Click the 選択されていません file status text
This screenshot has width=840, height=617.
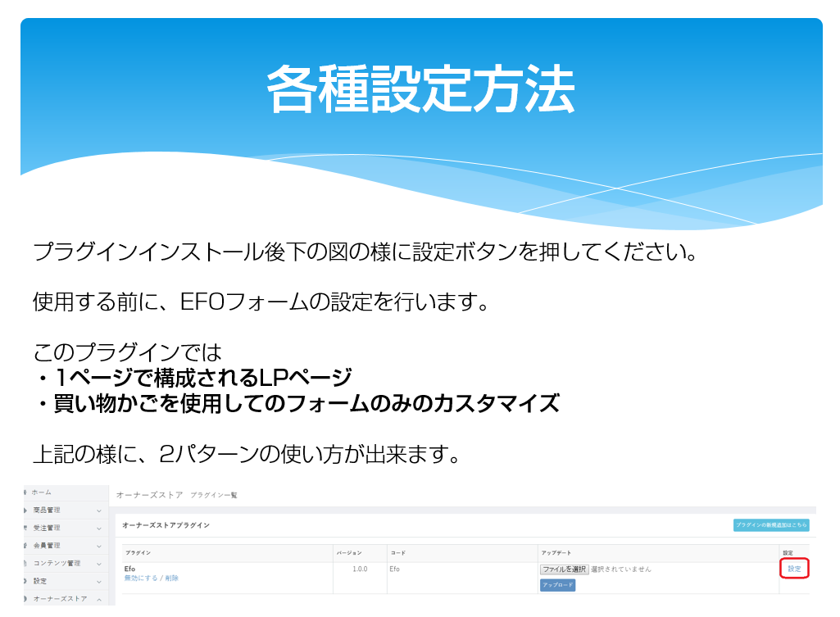tap(621, 569)
